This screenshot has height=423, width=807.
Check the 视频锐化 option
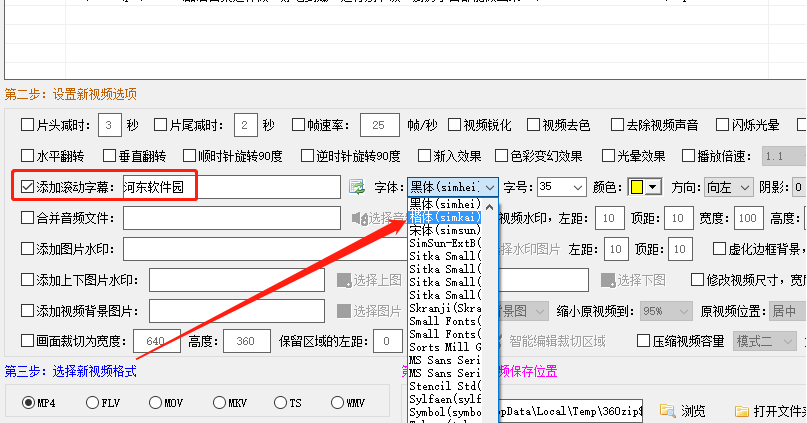click(x=454, y=125)
